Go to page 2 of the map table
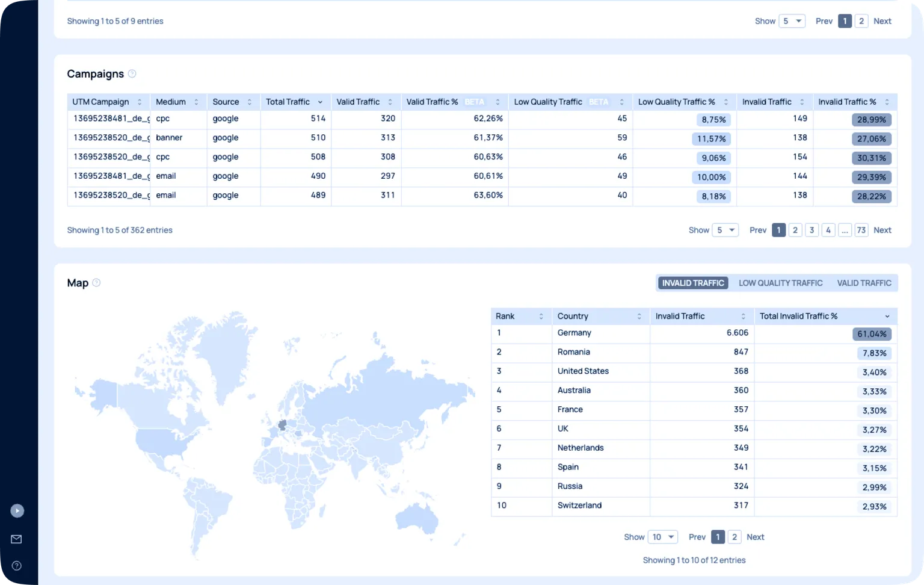 734,537
